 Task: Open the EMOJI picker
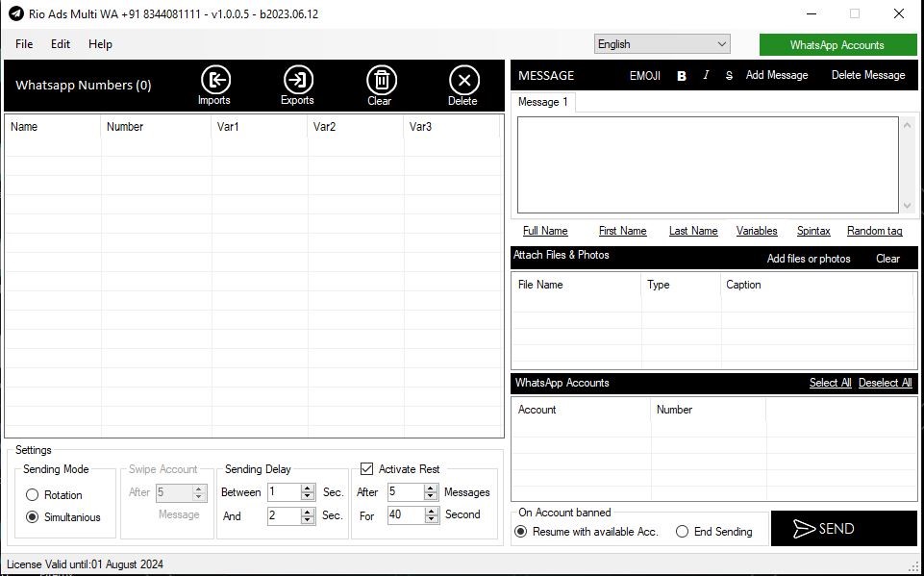645,76
